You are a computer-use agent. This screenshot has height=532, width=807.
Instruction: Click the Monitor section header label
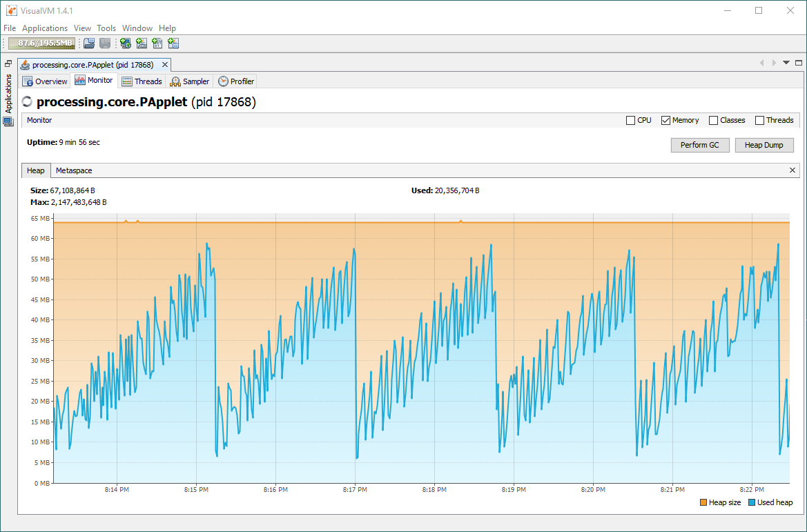pos(39,120)
